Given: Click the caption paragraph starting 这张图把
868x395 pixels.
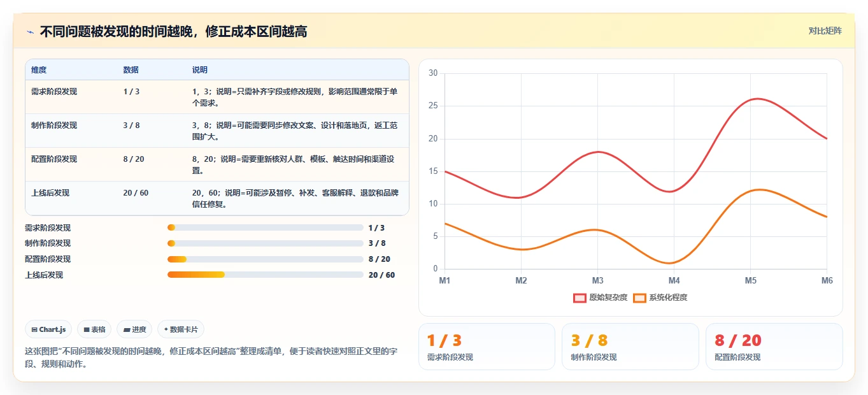Looking at the screenshot, I should click(211, 357).
